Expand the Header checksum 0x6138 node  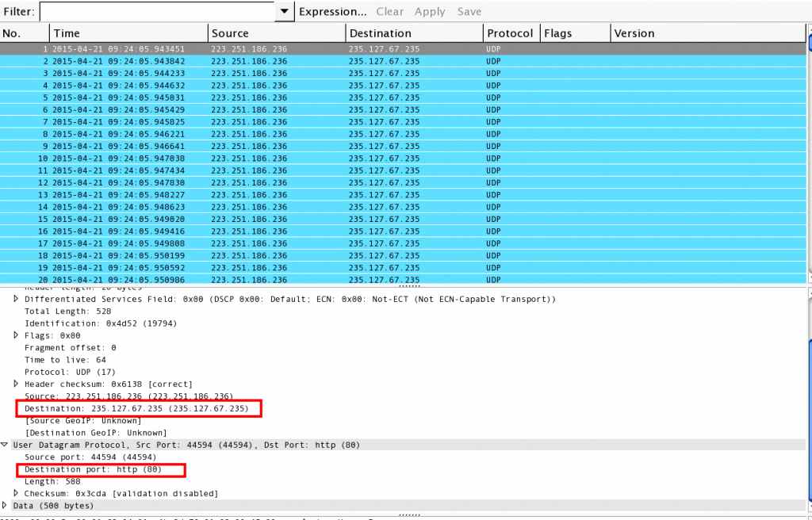tap(16, 384)
